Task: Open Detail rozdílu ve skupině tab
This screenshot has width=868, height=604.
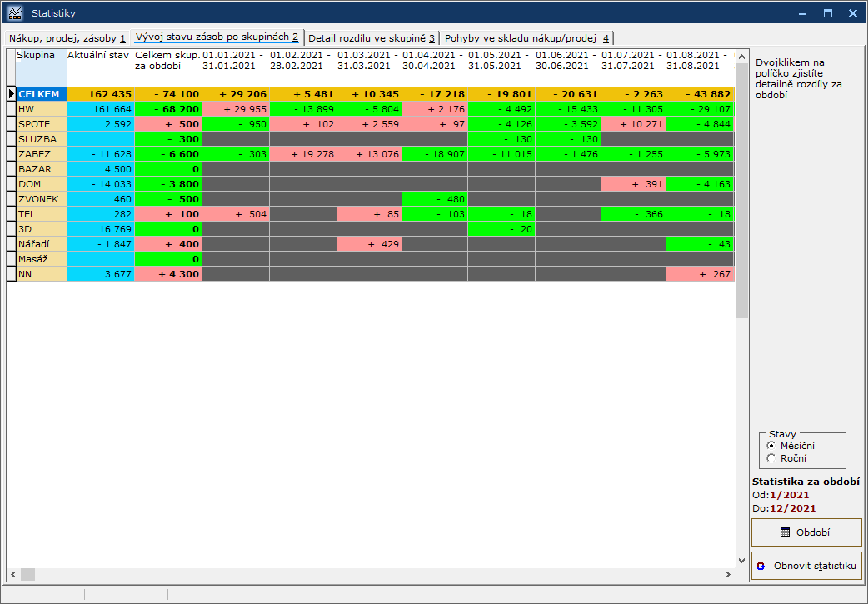Action: click(372, 38)
